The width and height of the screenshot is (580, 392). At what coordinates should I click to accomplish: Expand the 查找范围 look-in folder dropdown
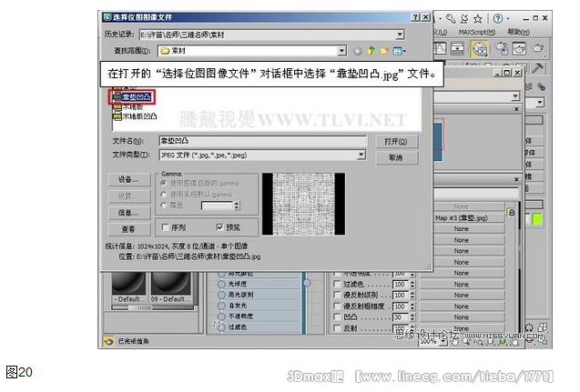tap(342, 51)
